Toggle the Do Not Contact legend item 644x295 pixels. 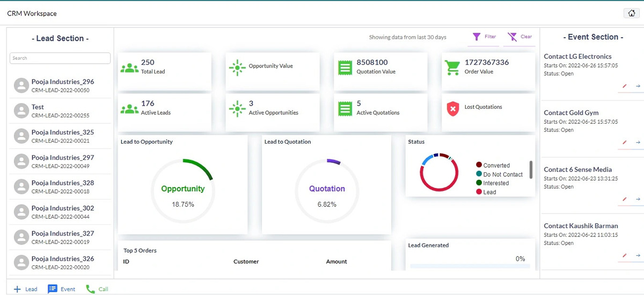[499, 174]
